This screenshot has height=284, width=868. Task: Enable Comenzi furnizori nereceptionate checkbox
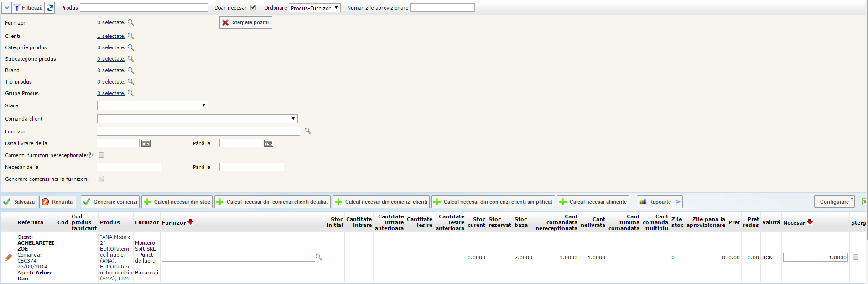[x=101, y=155]
